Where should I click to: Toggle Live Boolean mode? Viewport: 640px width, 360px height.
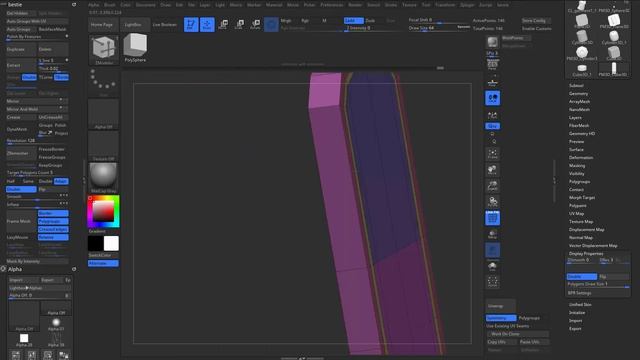[x=165, y=24]
